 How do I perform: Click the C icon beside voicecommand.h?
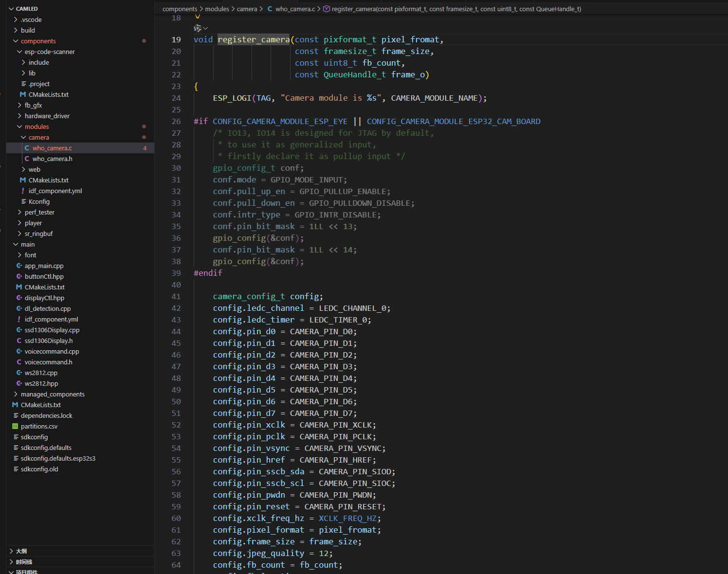tap(19, 362)
